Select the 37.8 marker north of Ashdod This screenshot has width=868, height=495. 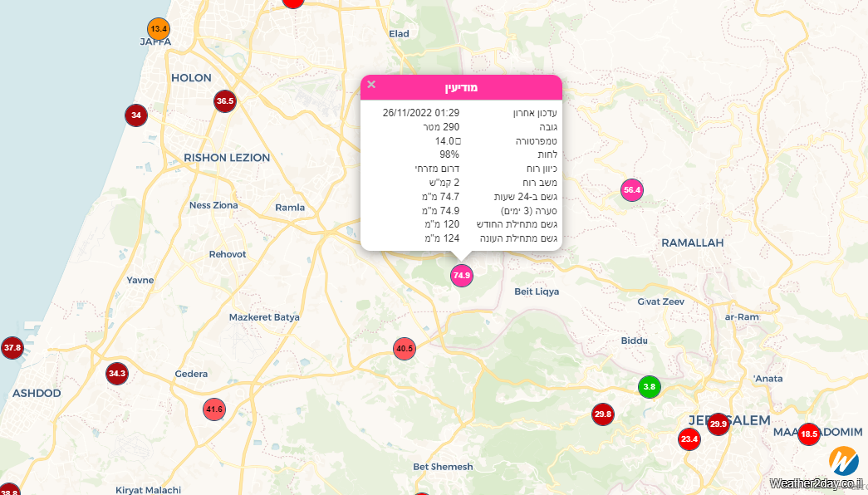(12, 347)
